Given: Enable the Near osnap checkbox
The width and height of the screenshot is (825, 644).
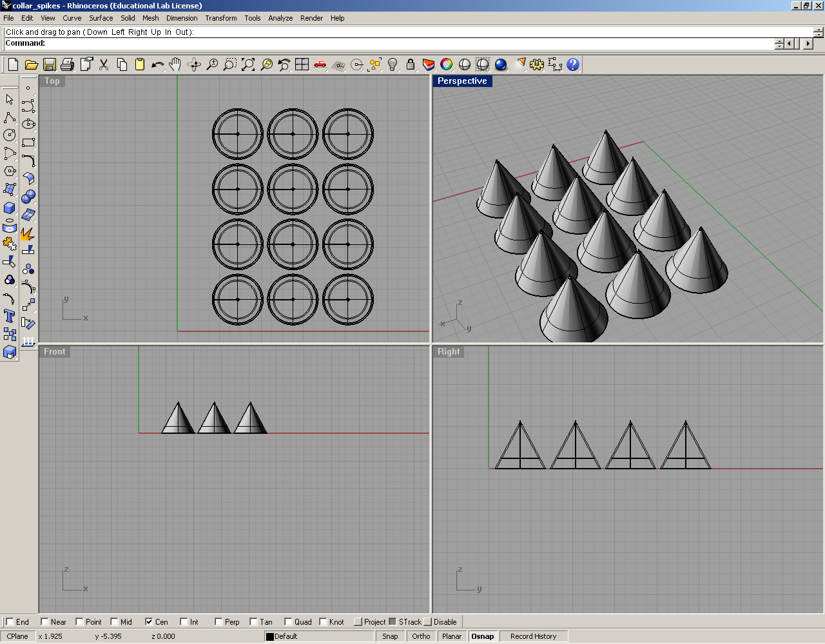Looking at the screenshot, I should tap(44, 622).
